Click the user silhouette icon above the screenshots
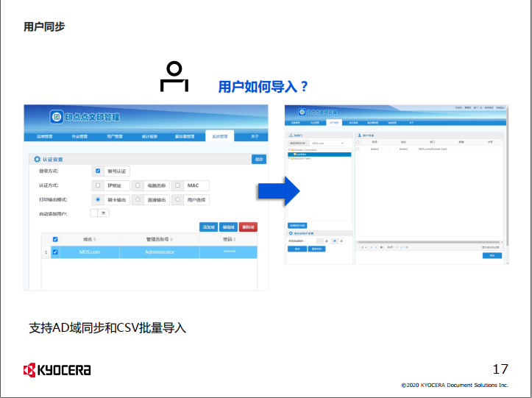 pyautogui.click(x=174, y=77)
